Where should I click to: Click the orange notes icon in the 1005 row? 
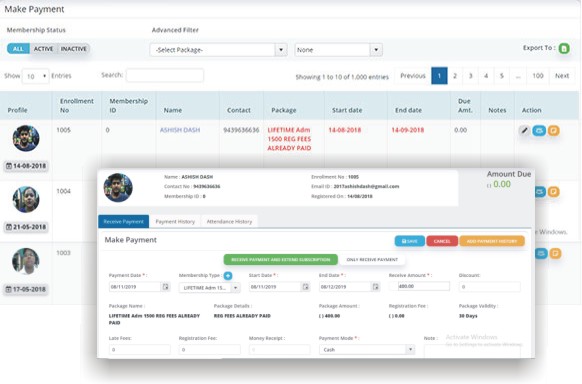coord(553,130)
